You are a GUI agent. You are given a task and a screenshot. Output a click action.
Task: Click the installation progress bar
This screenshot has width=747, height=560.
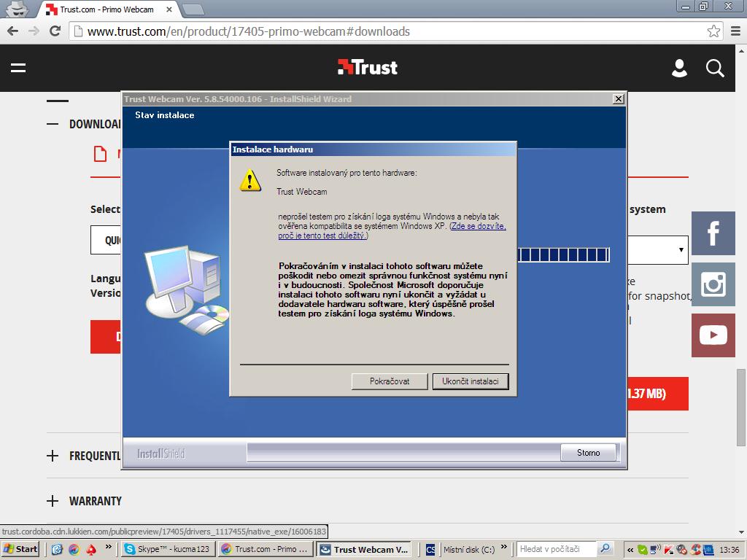pyautogui.click(x=564, y=254)
